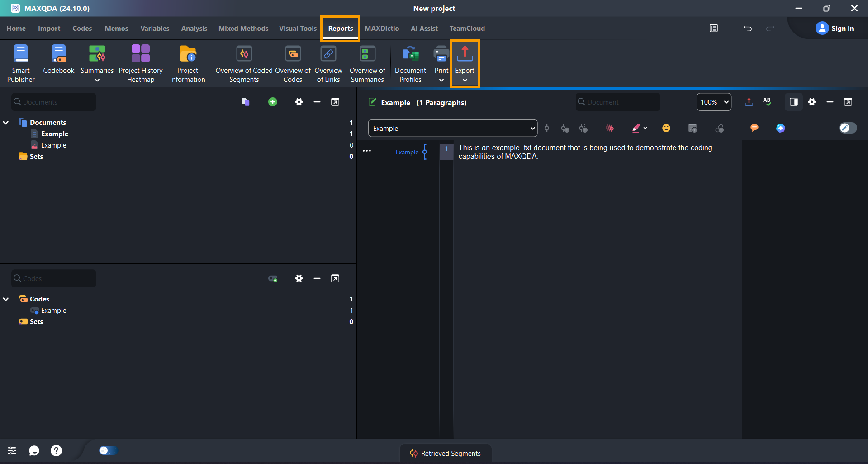Click the Sign in button
Viewport: 868px width, 464px height.
point(835,29)
